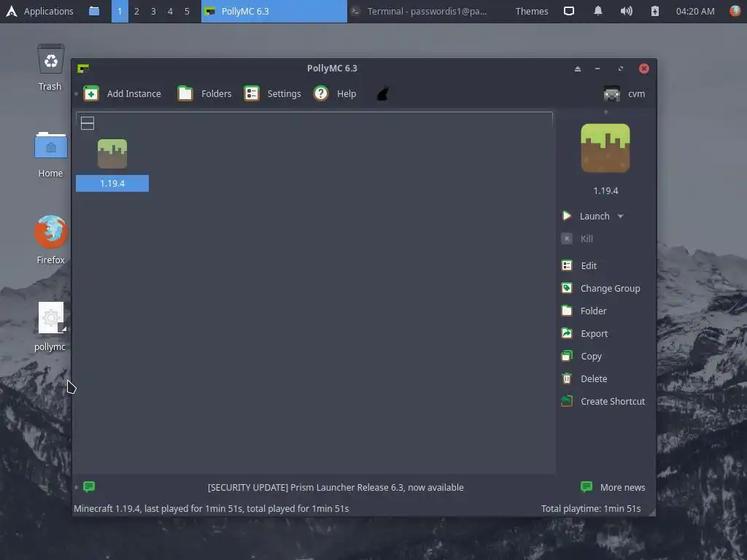Click the PollyMC logo in title bar

pyautogui.click(x=83, y=69)
